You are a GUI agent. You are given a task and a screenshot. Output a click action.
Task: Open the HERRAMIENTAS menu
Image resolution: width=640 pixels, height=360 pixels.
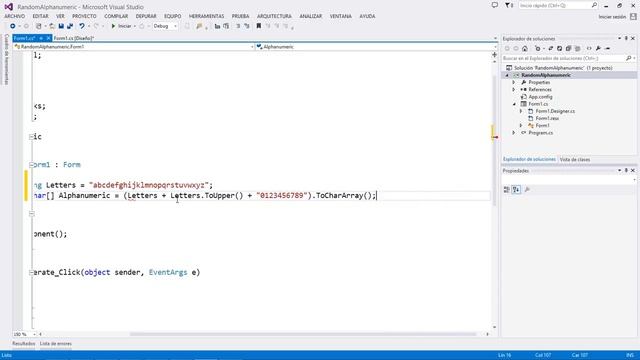206,16
